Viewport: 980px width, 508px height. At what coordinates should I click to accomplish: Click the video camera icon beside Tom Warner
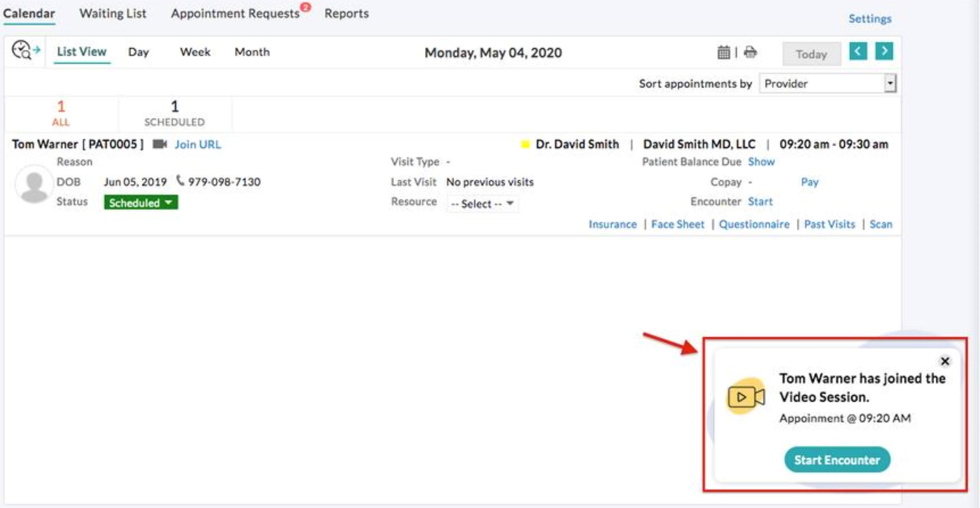tap(160, 144)
